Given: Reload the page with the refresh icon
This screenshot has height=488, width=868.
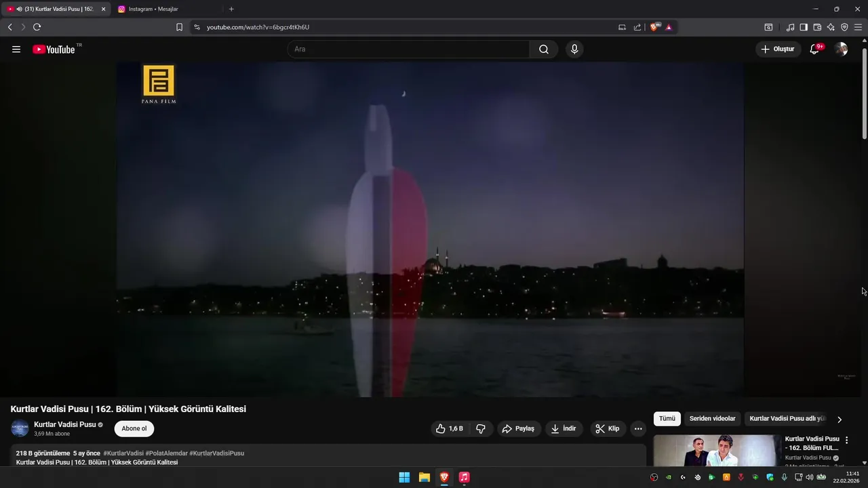Looking at the screenshot, I should [37, 27].
